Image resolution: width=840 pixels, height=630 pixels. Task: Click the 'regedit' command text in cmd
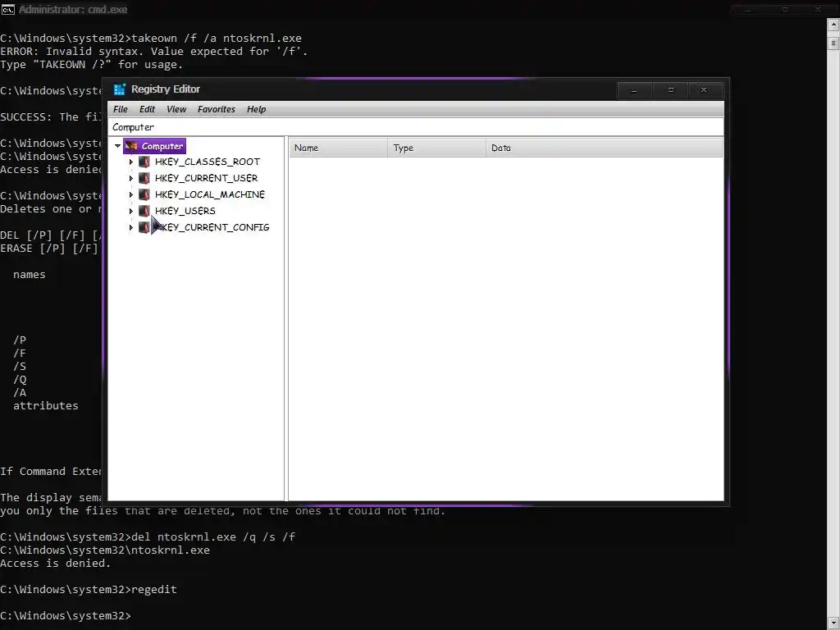point(153,589)
